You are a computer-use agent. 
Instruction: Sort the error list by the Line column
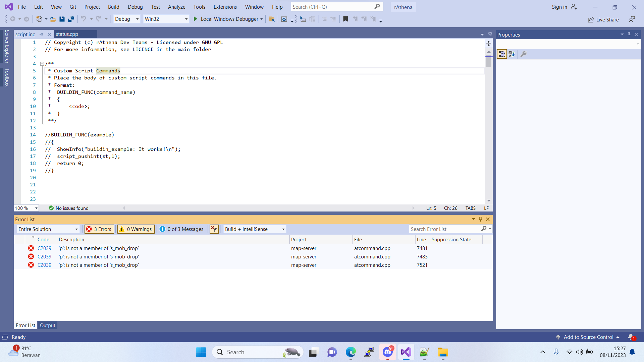click(x=422, y=240)
